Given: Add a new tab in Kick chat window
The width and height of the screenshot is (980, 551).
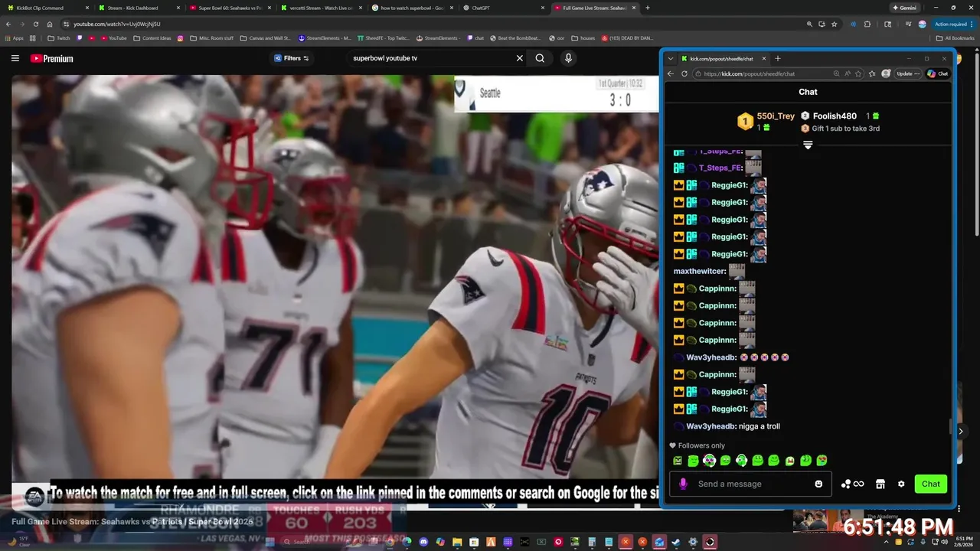Looking at the screenshot, I should coord(778,58).
